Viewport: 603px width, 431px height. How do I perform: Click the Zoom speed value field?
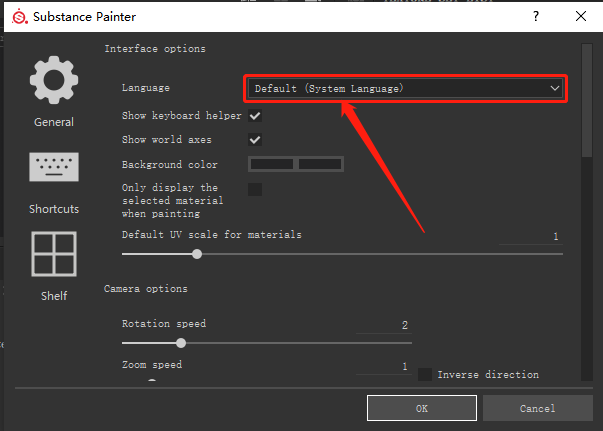(x=384, y=366)
